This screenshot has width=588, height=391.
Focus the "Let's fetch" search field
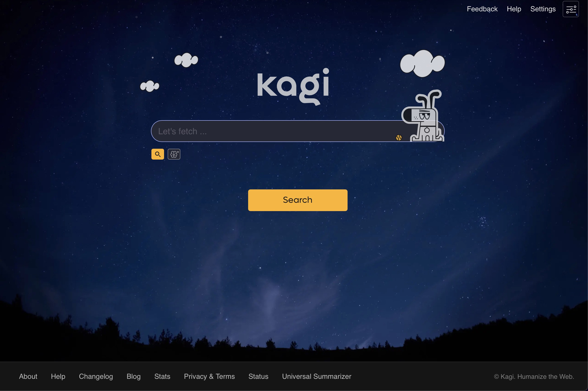click(274, 131)
